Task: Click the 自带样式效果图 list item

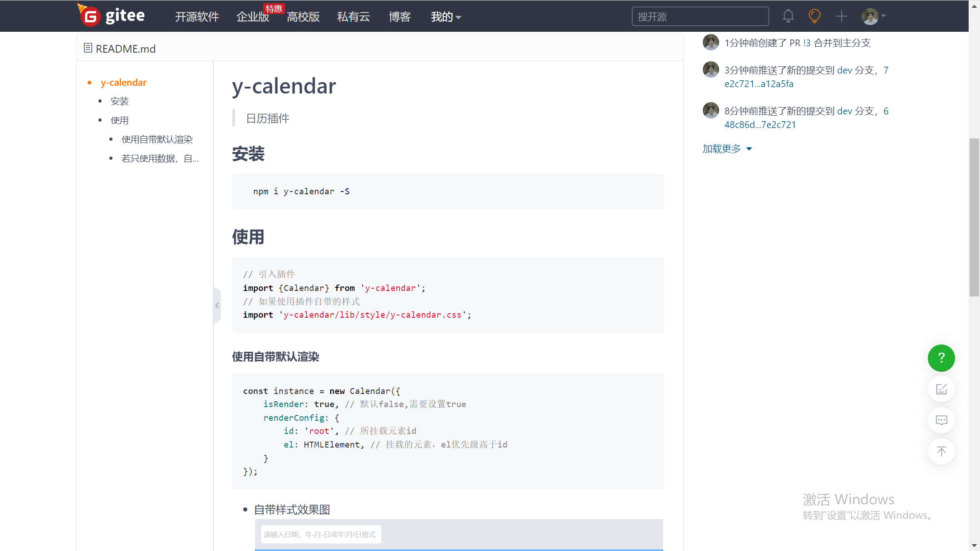Action: coord(292,510)
